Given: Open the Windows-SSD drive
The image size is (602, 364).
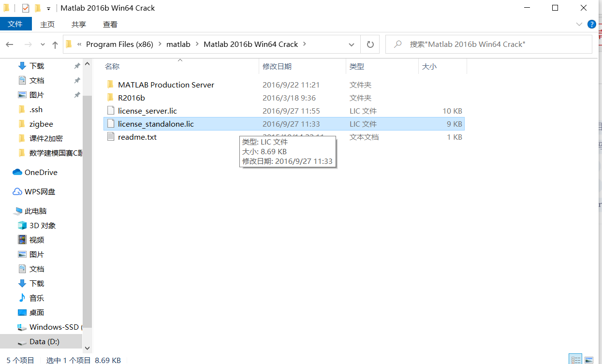Looking at the screenshot, I should [54, 327].
